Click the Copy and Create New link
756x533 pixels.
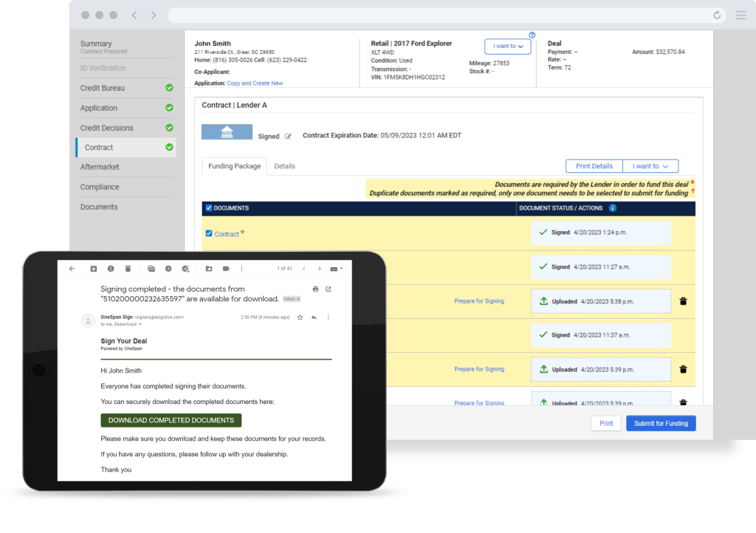click(x=255, y=83)
